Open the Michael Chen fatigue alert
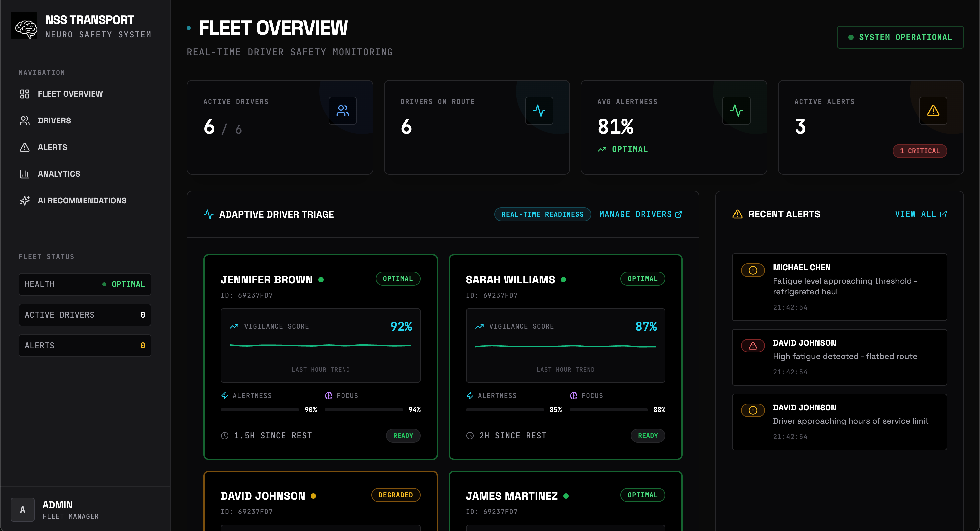The width and height of the screenshot is (980, 531). [x=839, y=287]
